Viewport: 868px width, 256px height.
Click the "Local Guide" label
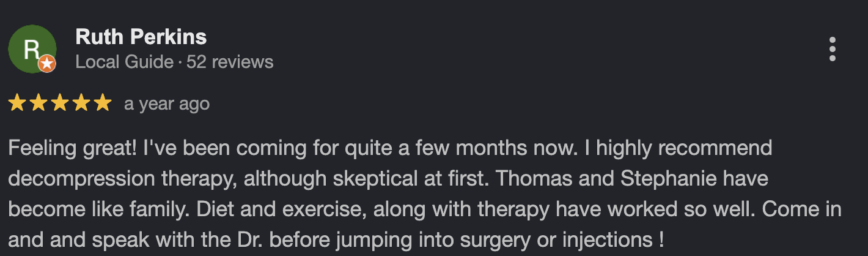pyautogui.click(x=124, y=62)
